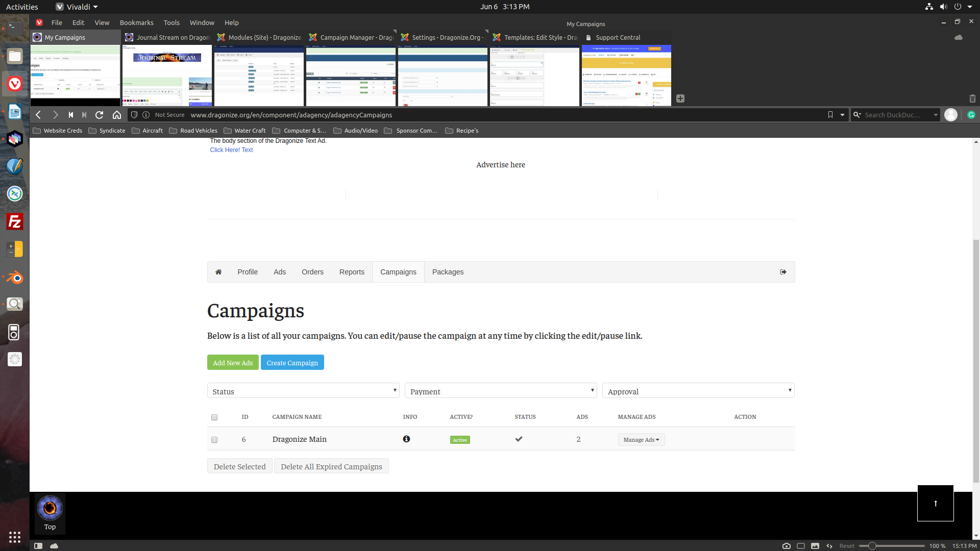Open new tab with plus icon
Viewport: 980px width, 551px height.
(x=680, y=98)
